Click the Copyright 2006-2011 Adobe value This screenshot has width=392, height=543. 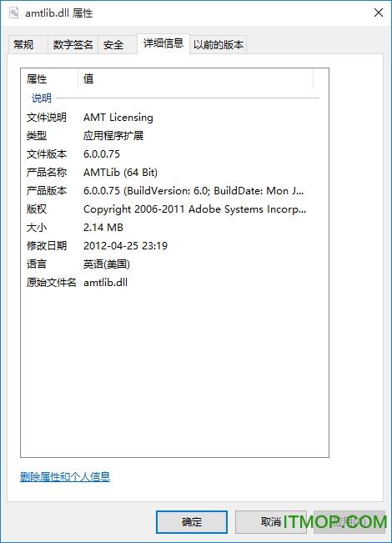point(194,209)
